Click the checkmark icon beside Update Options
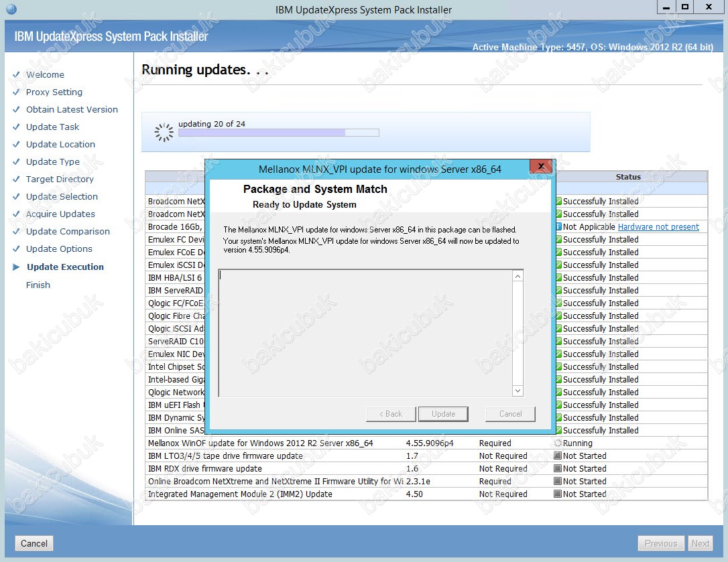This screenshot has height=562, width=728. 16,249
